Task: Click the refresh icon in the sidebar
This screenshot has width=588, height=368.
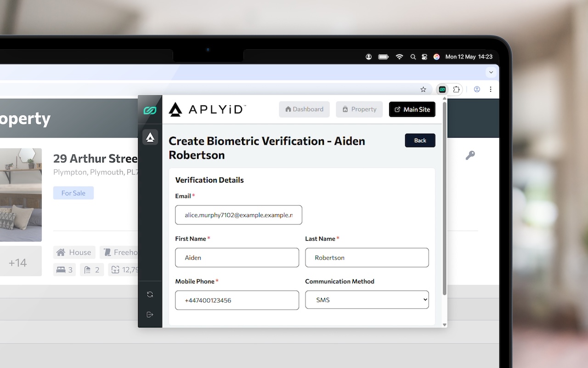Action: (x=150, y=294)
